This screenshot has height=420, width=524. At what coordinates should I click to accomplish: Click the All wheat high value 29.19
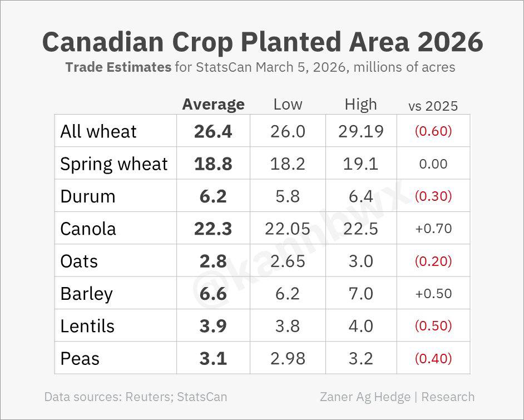(x=360, y=131)
